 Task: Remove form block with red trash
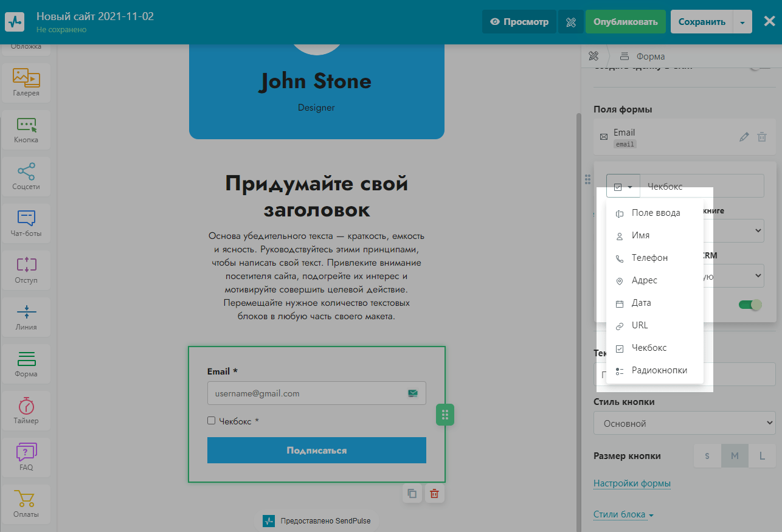(x=434, y=493)
